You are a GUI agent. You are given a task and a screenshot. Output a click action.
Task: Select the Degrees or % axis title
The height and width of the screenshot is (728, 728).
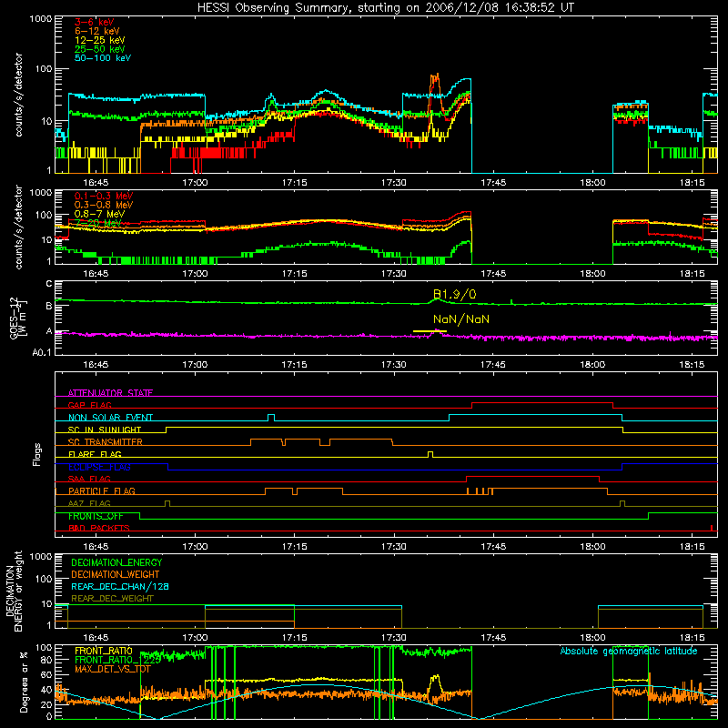(24, 682)
